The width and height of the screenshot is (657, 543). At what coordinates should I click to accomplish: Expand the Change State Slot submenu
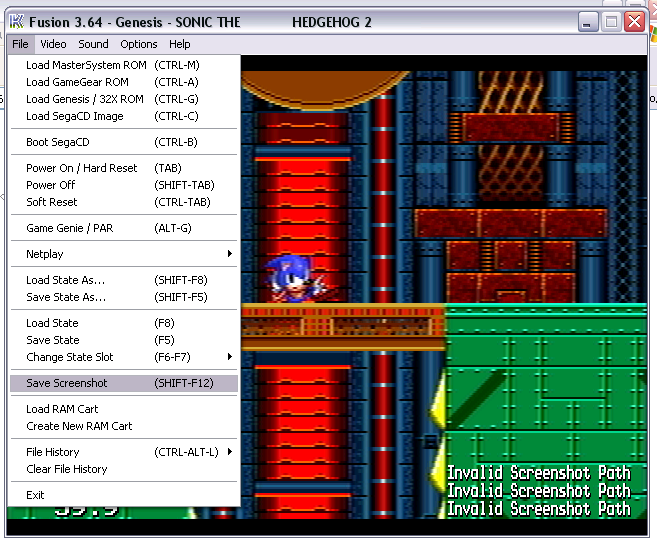[x=124, y=357]
